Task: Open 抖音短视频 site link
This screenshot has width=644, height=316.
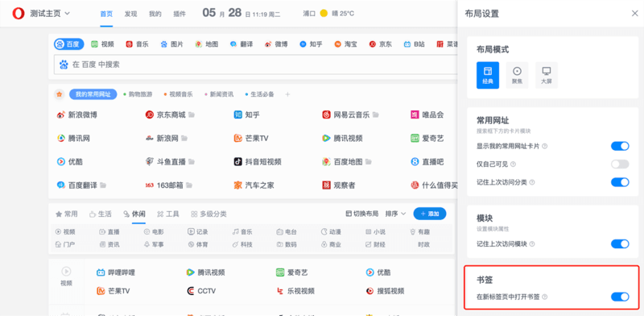Action: coord(258,162)
